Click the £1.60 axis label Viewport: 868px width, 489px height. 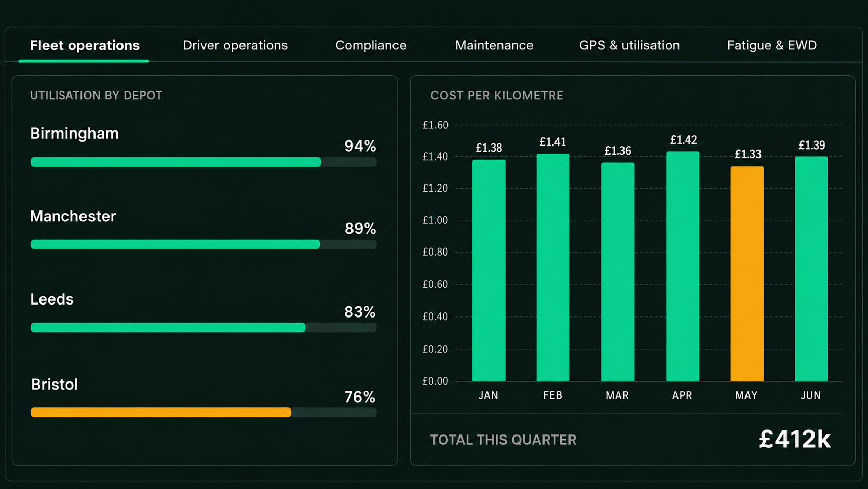(436, 125)
